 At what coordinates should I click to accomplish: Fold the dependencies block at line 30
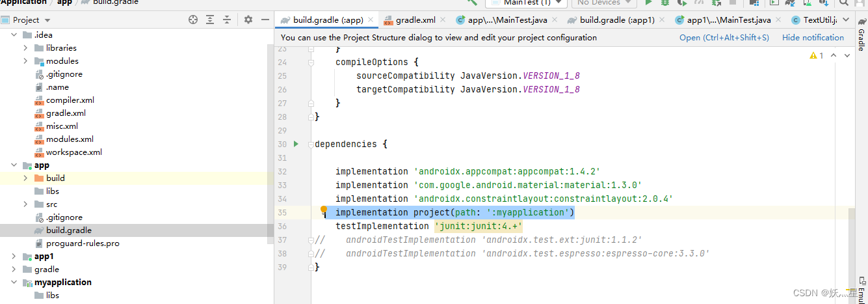[x=311, y=144]
